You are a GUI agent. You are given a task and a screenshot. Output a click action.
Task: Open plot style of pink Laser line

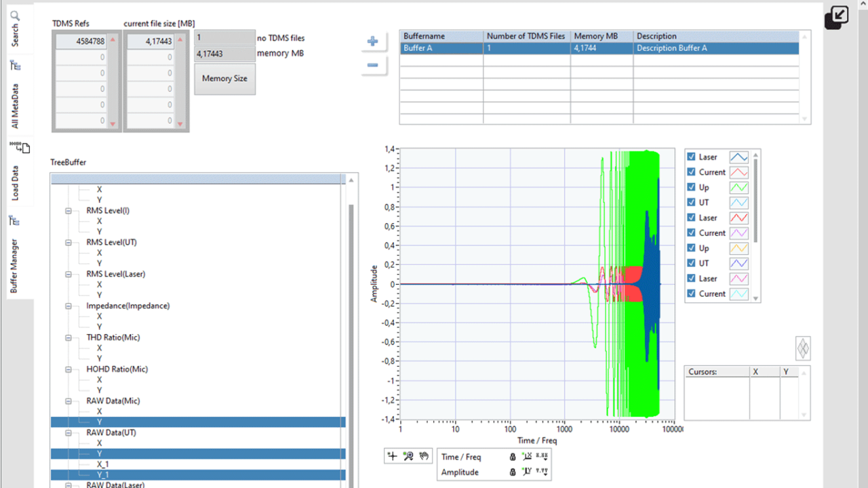pos(738,279)
